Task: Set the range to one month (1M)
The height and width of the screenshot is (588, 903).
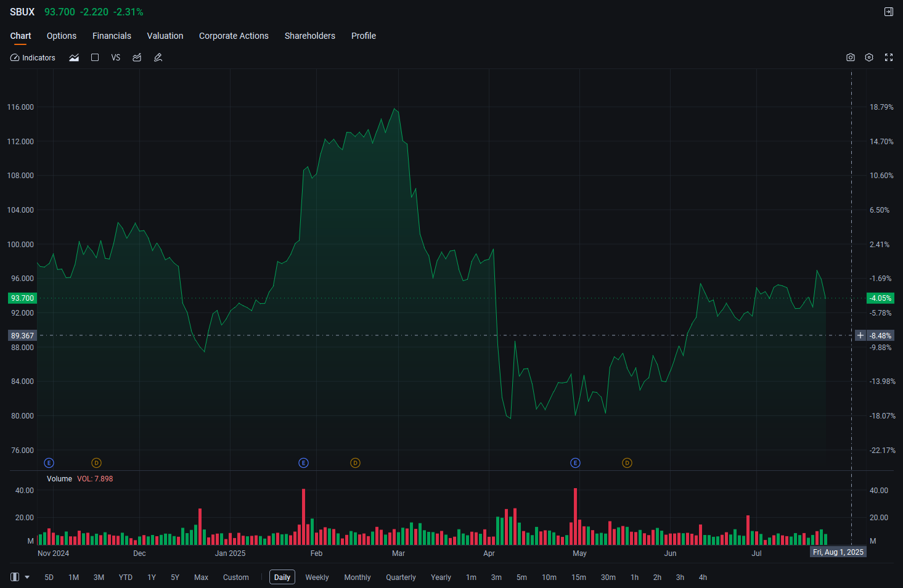Action: 74,578
